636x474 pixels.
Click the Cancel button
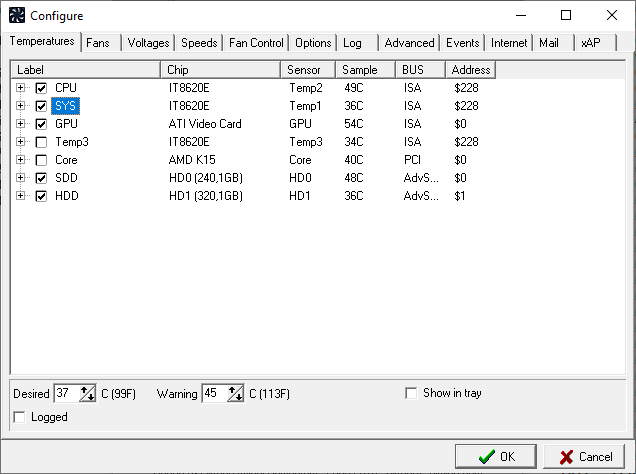pos(584,457)
